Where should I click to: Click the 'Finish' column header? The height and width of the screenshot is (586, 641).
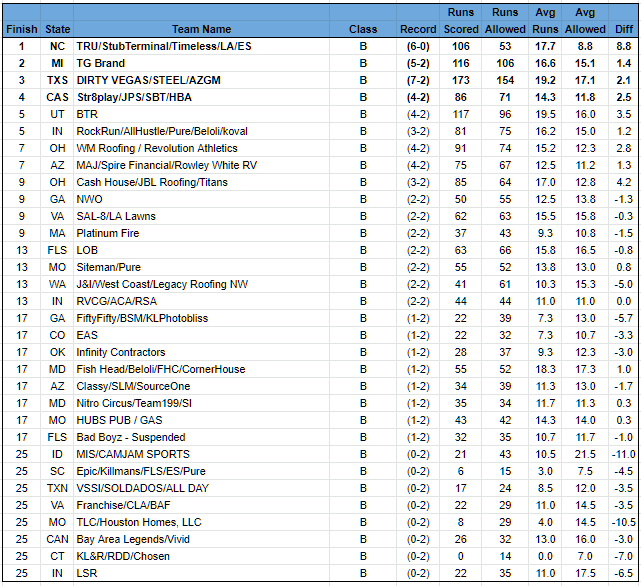(x=22, y=29)
